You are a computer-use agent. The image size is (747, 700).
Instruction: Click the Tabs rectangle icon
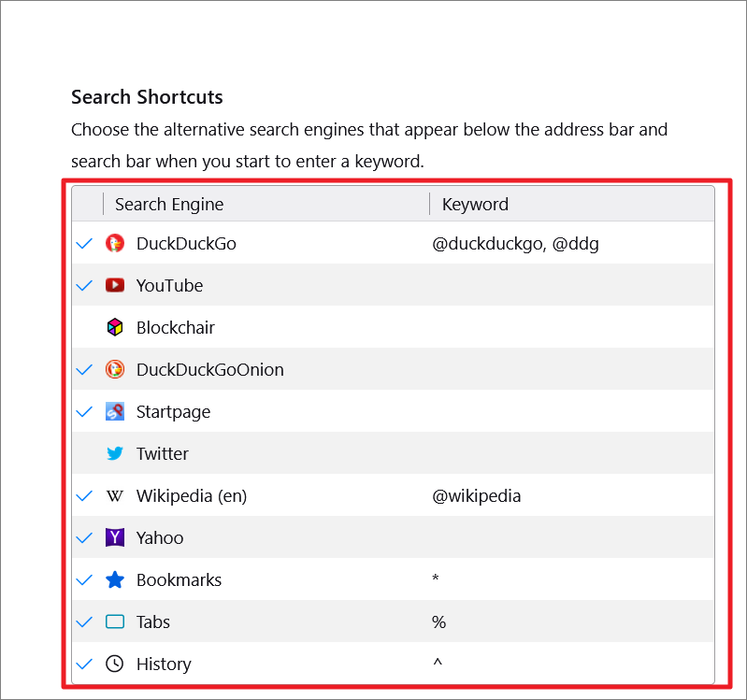115,621
